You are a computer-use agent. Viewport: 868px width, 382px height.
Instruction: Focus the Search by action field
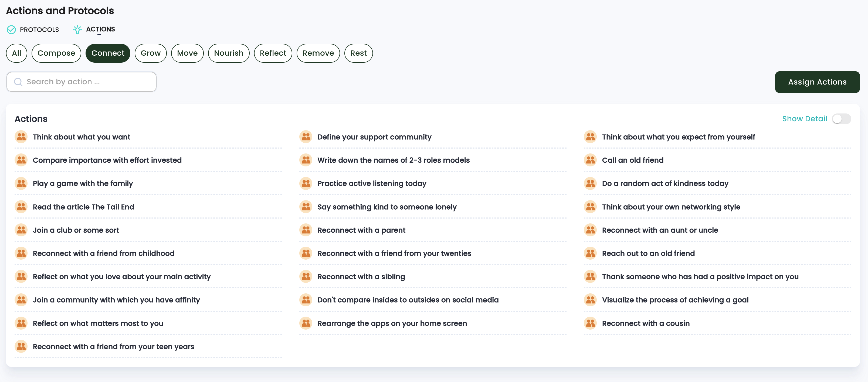[88, 82]
